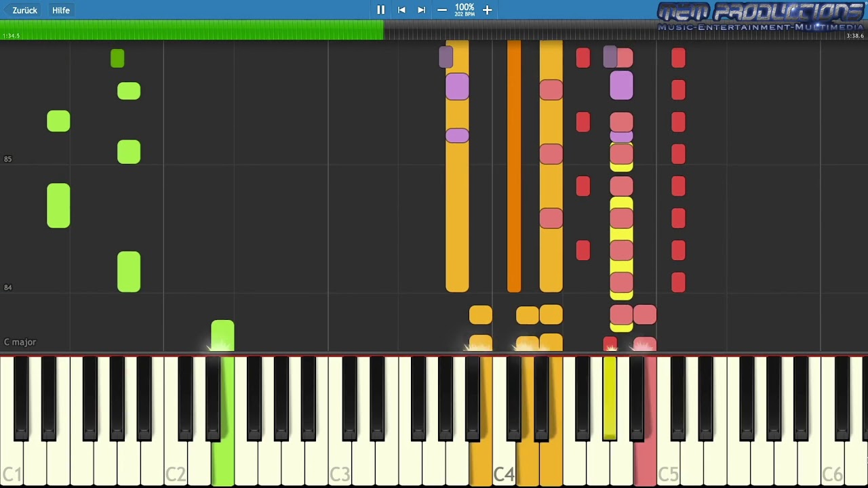This screenshot has height=488, width=868.
Task: Jump back with the previous-section icon
Action: (401, 10)
